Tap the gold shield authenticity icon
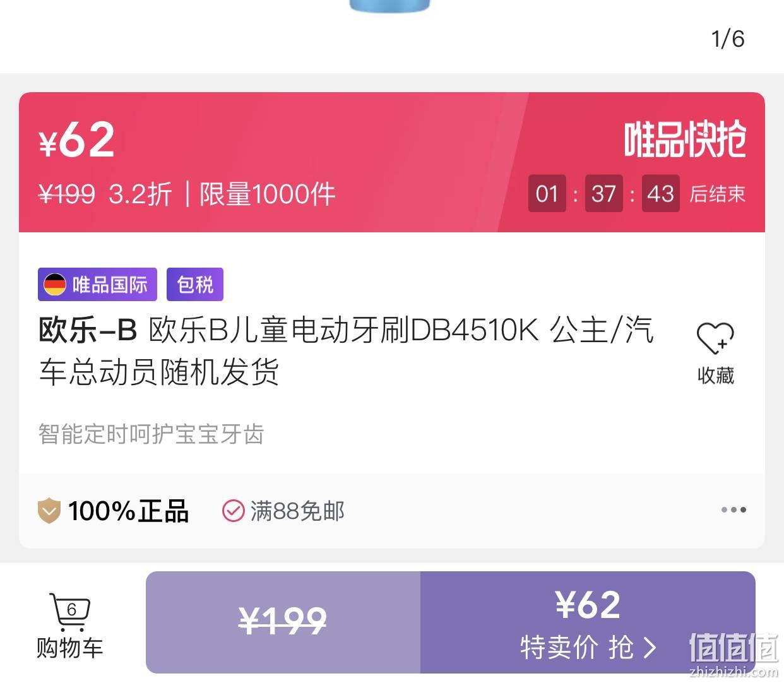784x683 pixels. [49, 511]
